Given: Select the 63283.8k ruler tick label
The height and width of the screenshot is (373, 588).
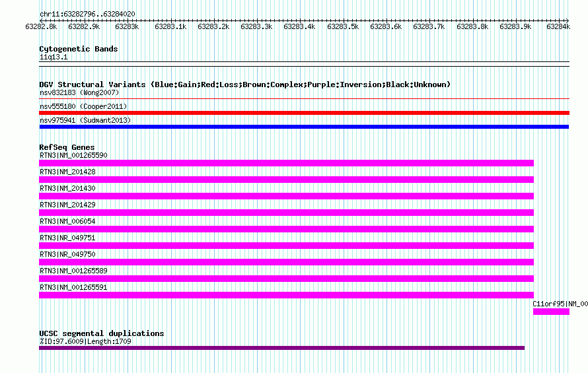Looking at the screenshot, I should click(472, 26).
